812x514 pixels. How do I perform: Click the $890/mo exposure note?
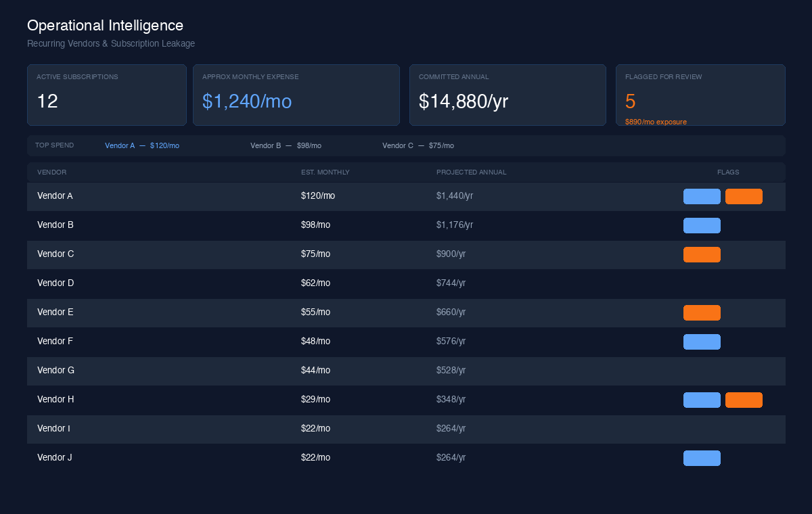click(x=656, y=122)
